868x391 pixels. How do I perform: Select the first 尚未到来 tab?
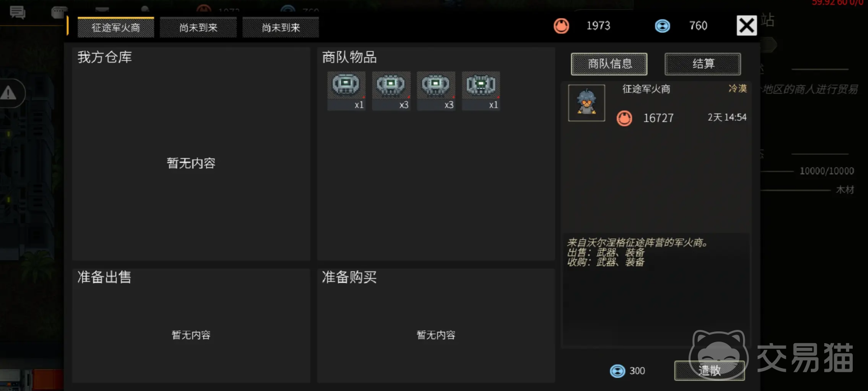(x=198, y=27)
